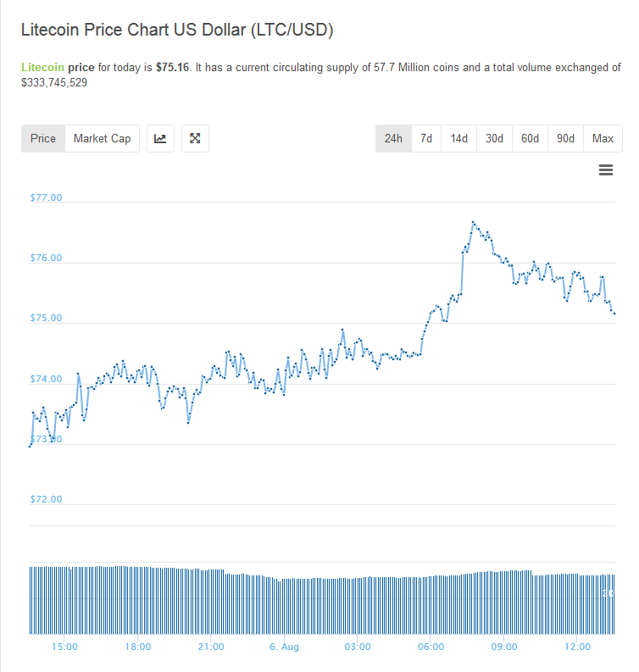Image resolution: width=639 pixels, height=672 pixels.
Task: Switch chart to Market Cap view
Action: pos(102,138)
